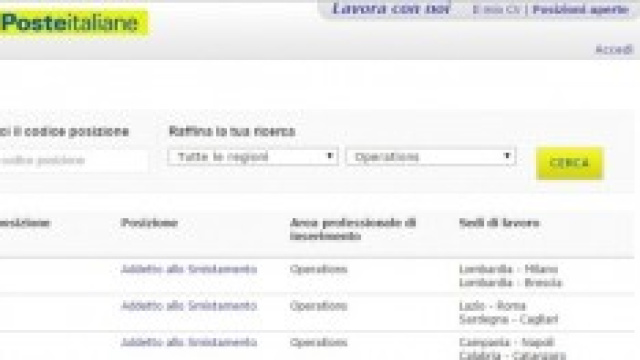Open Addetto allo Smistamento for Campania row

pos(189,342)
